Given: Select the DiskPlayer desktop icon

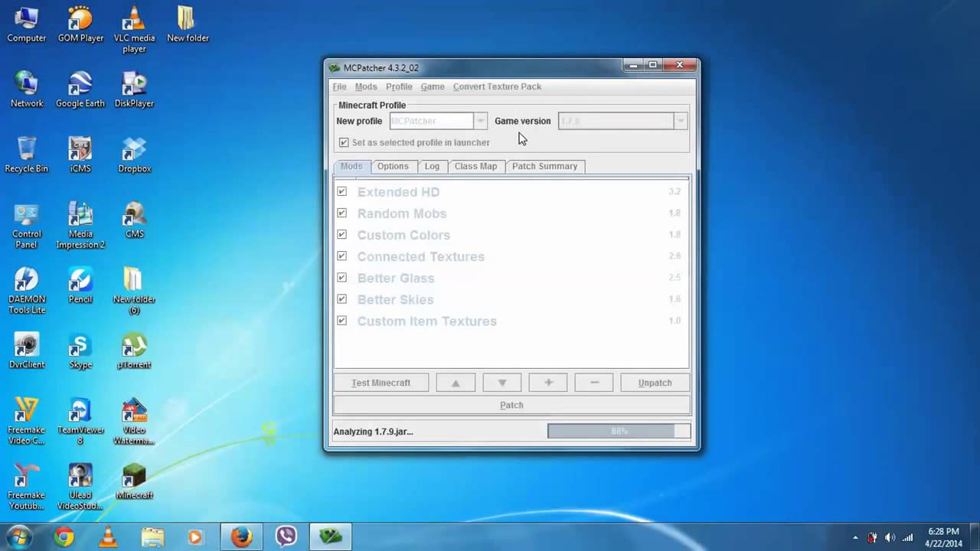Looking at the screenshot, I should (x=134, y=89).
